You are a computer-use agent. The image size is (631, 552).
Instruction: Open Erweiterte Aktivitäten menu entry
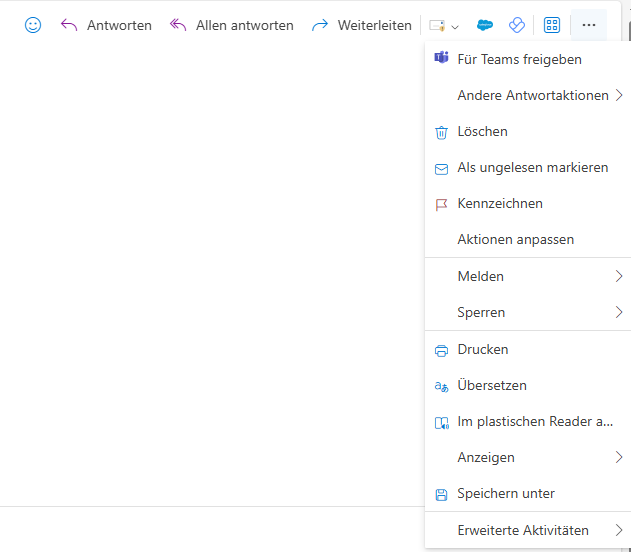tap(528, 530)
